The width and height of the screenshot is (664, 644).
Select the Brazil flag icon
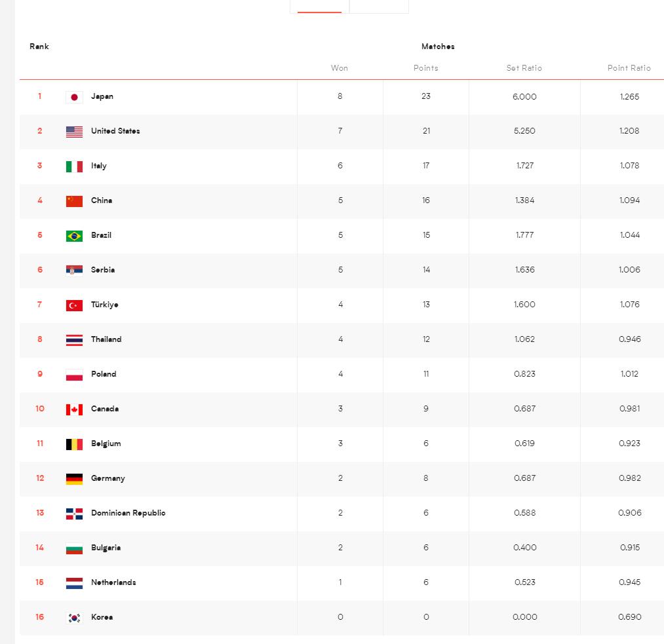[74, 236]
